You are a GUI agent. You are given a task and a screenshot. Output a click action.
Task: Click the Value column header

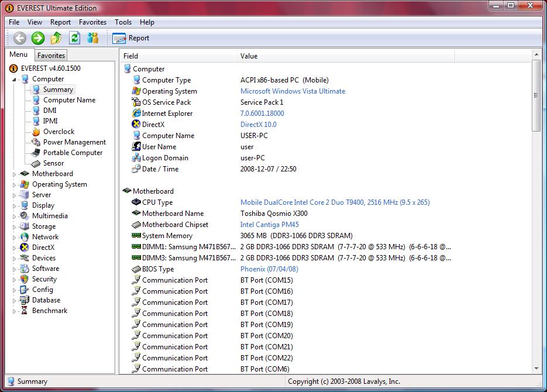(x=346, y=56)
